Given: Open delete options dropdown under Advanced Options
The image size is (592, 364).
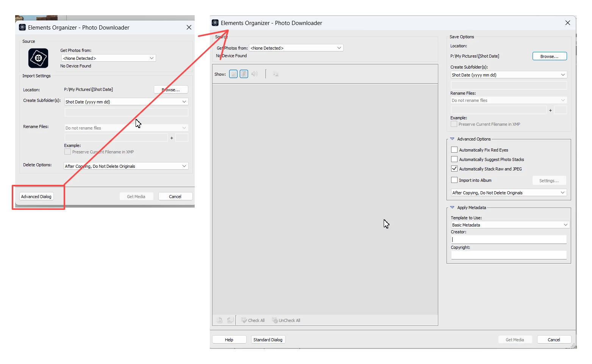Looking at the screenshot, I should (x=509, y=193).
